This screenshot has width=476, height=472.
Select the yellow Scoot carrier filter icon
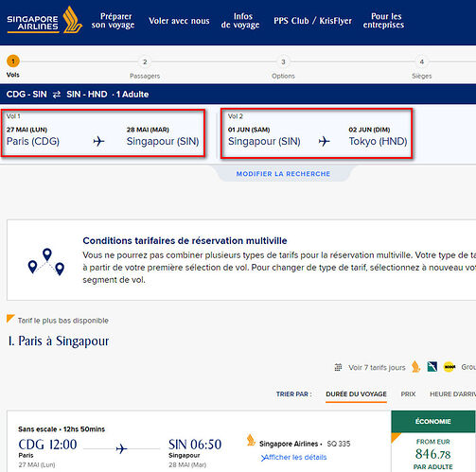[x=450, y=367]
